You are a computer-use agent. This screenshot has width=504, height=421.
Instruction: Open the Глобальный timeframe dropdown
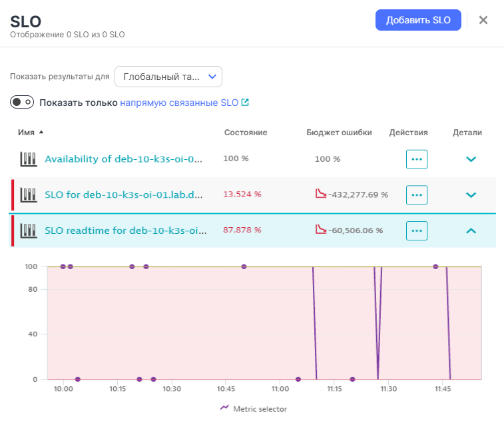tap(168, 77)
